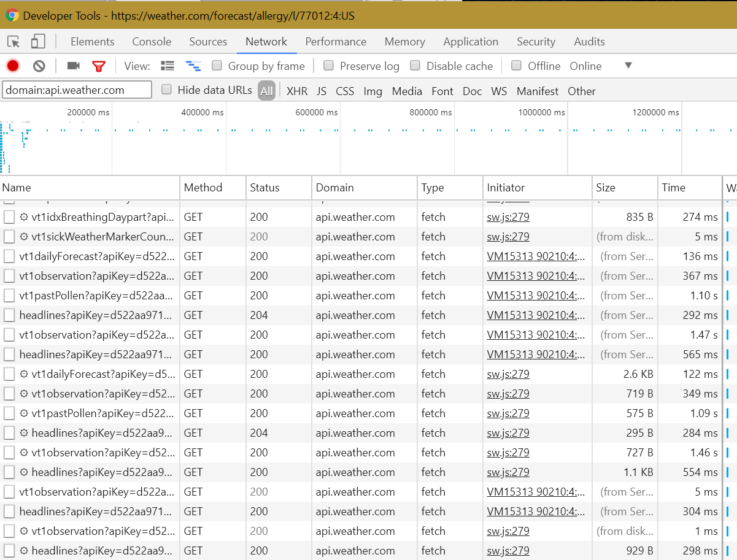The image size is (737, 560).
Task: Click the 800000 ms timeline overview marker
Action: pyautogui.click(x=431, y=112)
